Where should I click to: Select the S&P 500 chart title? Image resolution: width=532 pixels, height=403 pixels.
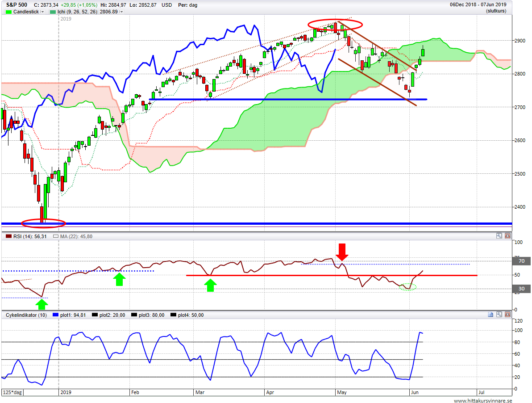pos(17,5)
